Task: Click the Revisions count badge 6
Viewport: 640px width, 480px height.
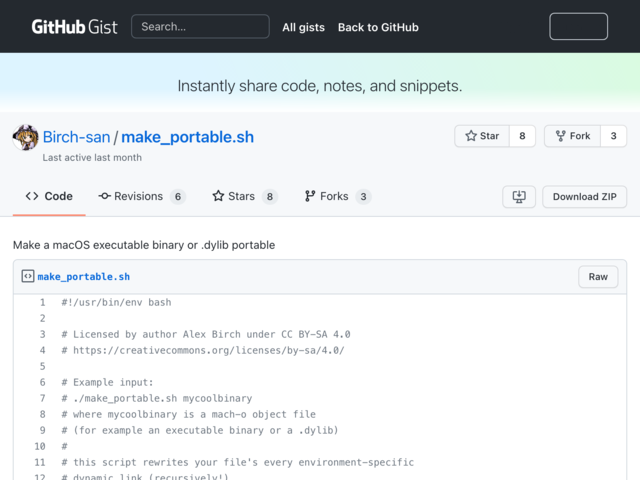Action: 178,197
